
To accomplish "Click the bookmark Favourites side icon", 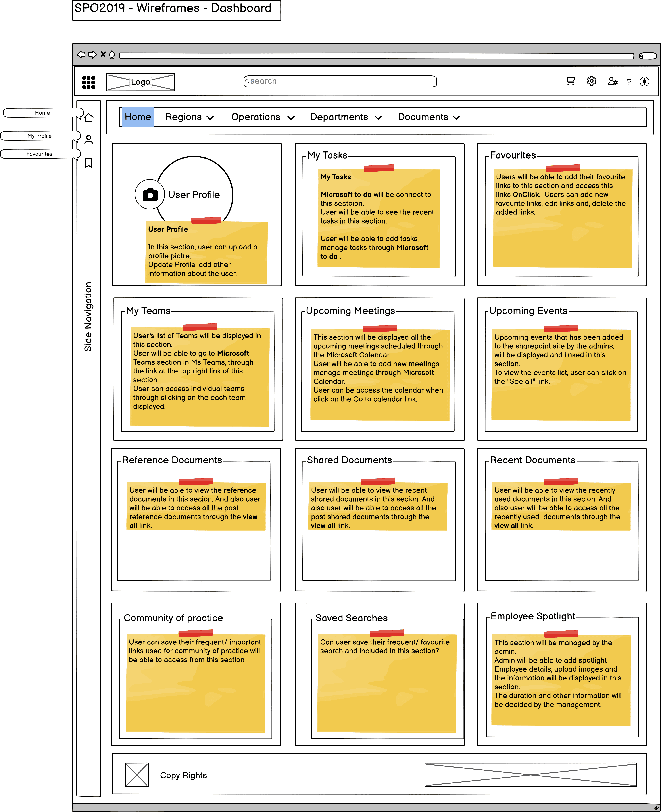I will 89,163.
